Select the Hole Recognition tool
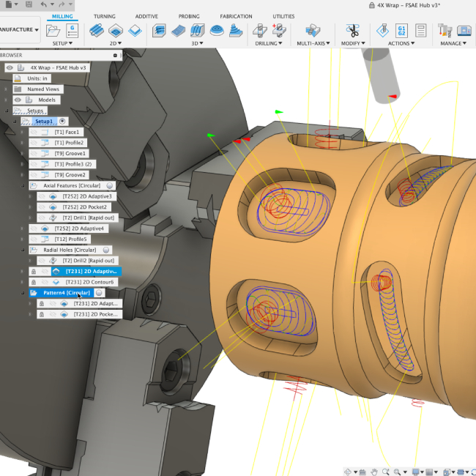Viewport: 476px width, 476px height. click(x=279, y=31)
